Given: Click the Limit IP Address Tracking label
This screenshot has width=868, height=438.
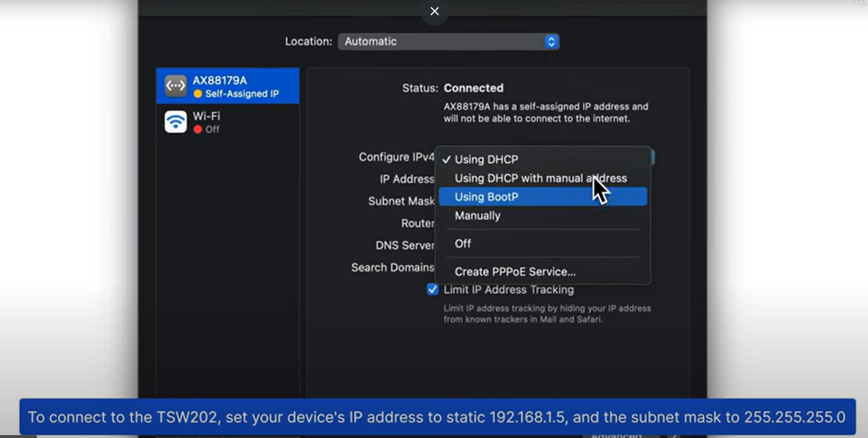Looking at the screenshot, I should point(509,290).
